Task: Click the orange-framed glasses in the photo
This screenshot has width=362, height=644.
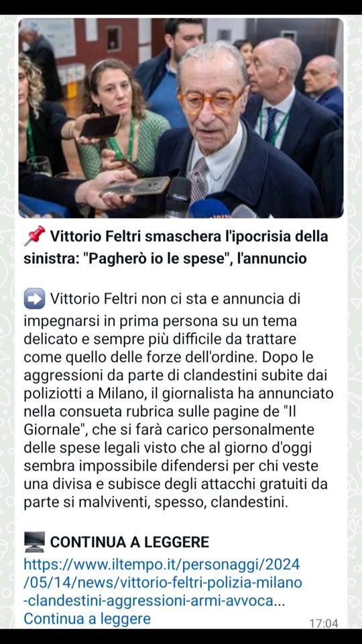Action: [211, 101]
